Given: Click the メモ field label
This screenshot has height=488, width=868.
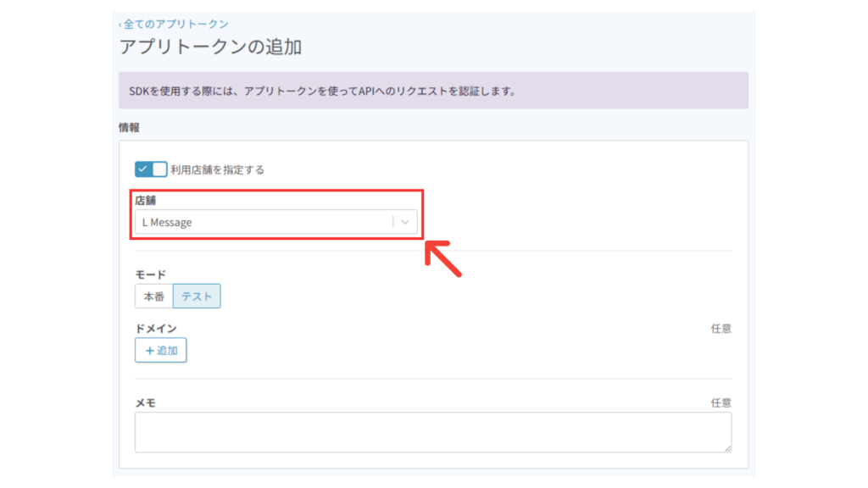Looking at the screenshot, I should pyautogui.click(x=146, y=402).
